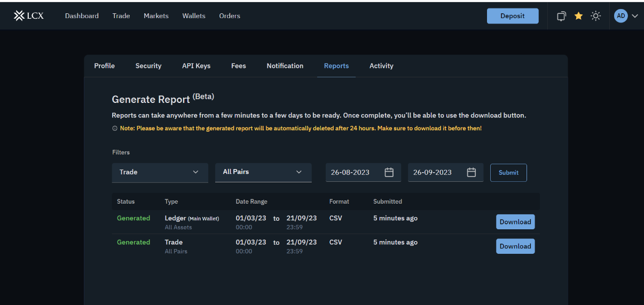The image size is (644, 305).
Task: Submit the report filters
Action: click(x=508, y=173)
